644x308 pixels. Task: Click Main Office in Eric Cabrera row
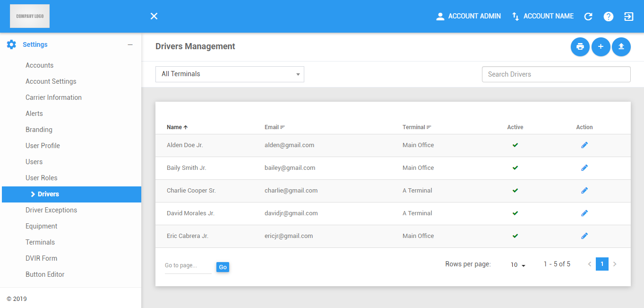(x=418, y=236)
